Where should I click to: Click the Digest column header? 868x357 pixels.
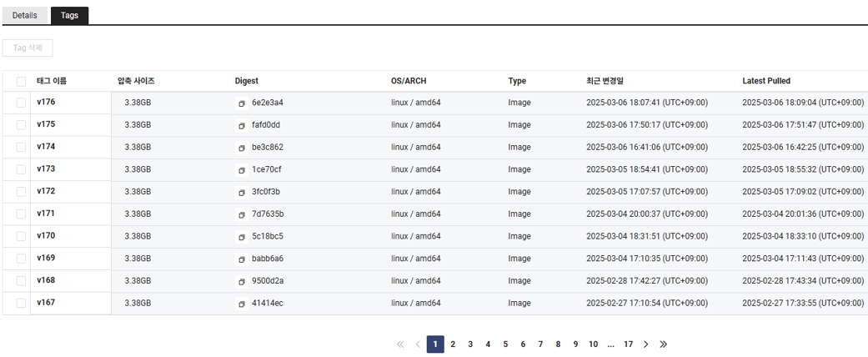pos(246,81)
